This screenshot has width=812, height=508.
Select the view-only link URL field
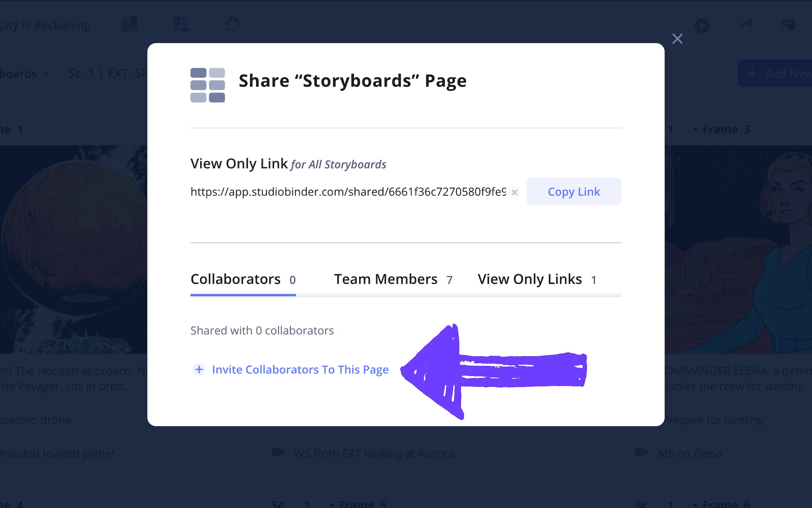[346, 192]
